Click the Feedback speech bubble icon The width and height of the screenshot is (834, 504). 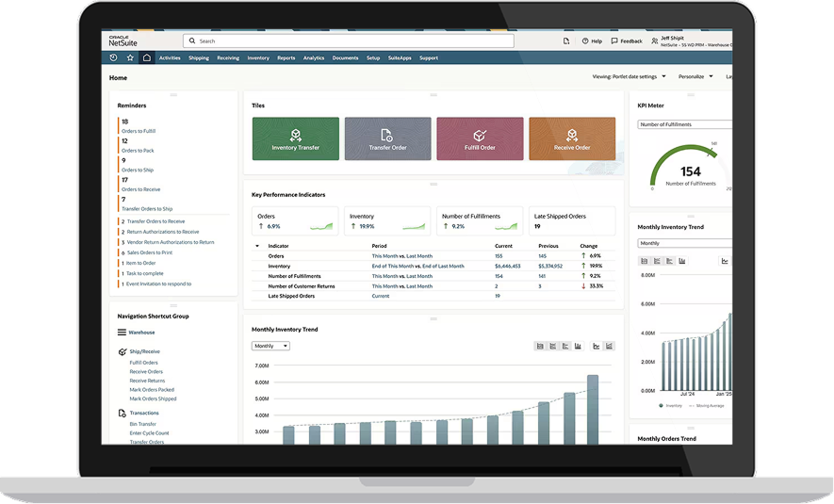[x=614, y=41]
